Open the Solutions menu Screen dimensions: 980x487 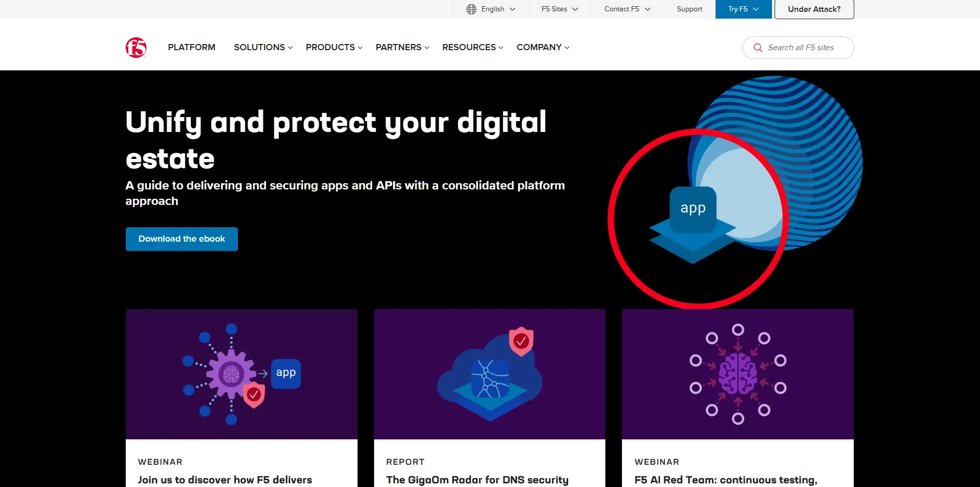pyautogui.click(x=263, y=47)
